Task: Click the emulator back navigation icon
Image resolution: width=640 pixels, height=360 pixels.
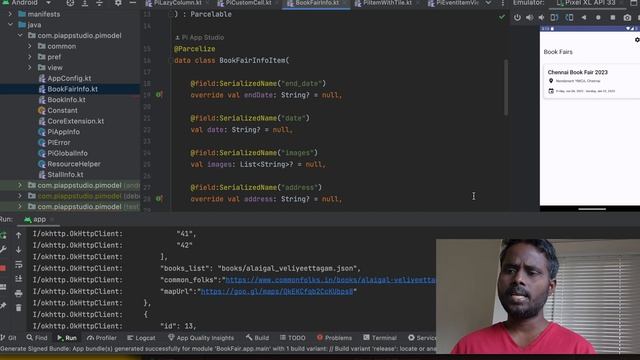Action: pyautogui.click(x=584, y=18)
